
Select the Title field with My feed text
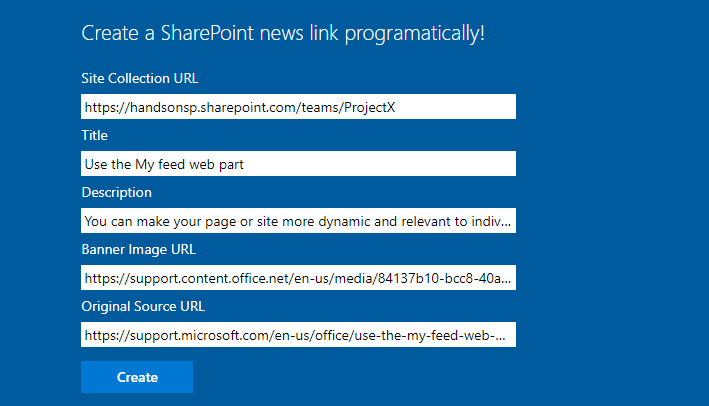[298, 164]
